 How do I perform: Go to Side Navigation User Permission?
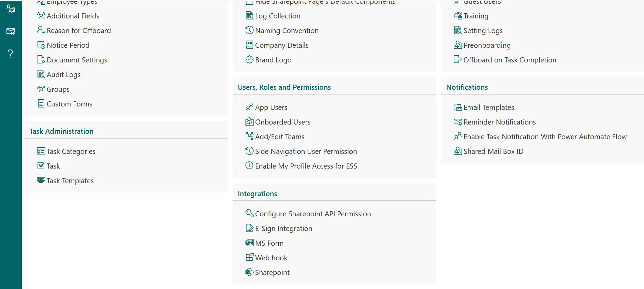pos(306,151)
